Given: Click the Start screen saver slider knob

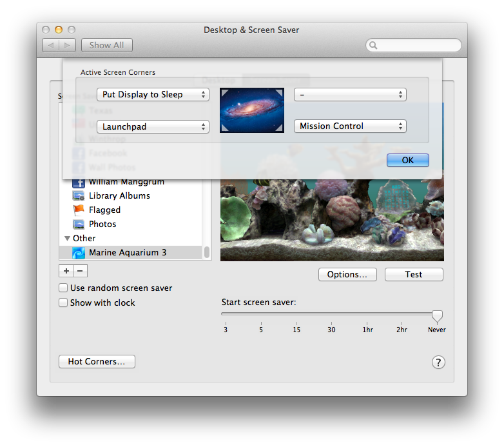Looking at the screenshot, I should (437, 316).
